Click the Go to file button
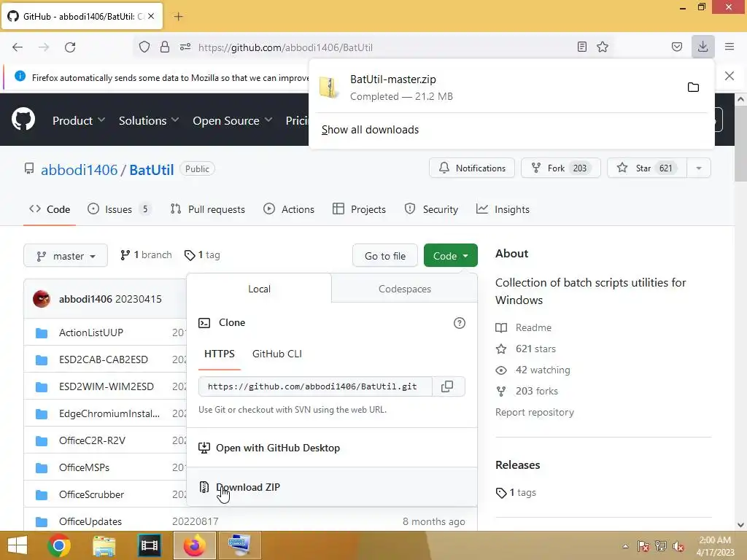The width and height of the screenshot is (747, 560). point(385,256)
